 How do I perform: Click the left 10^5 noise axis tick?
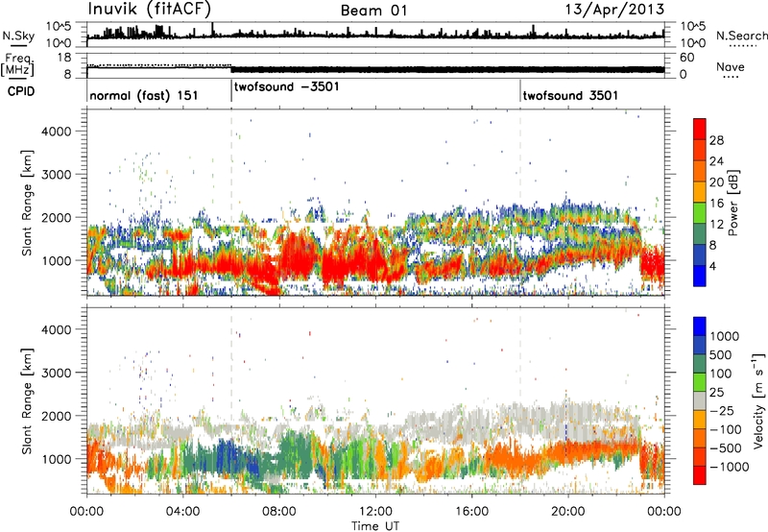[59, 27]
